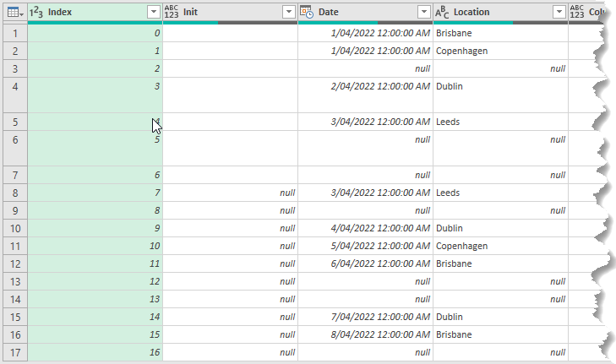Screen dimensions: 616x364
Task: Click the Leeds cell in row 5
Action: pyautogui.click(x=500, y=122)
